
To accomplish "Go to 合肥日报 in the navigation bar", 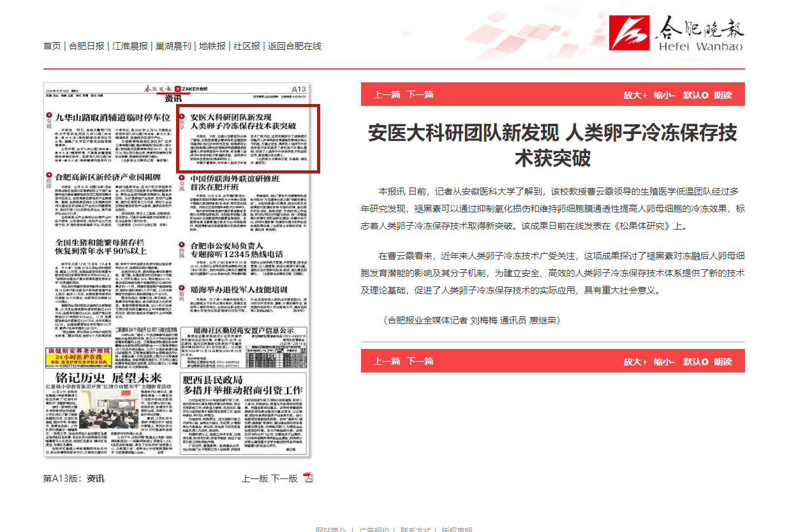I will (x=87, y=46).
